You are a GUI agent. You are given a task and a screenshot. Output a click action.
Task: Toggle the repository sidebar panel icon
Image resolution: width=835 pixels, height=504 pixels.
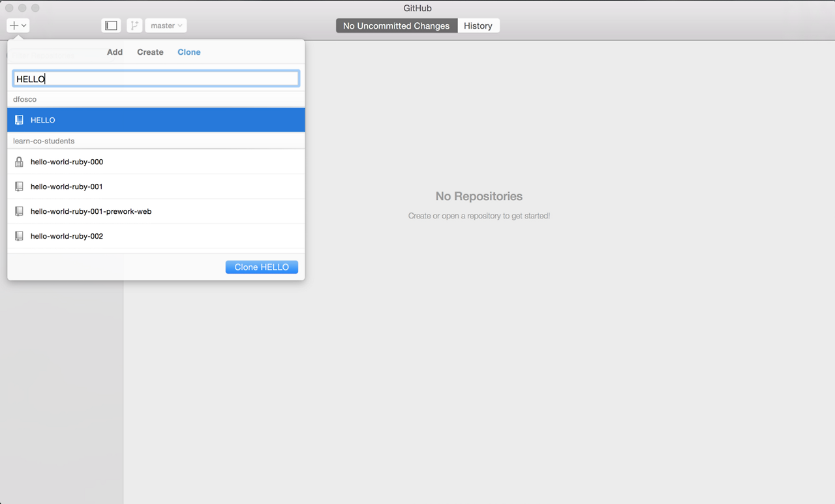[111, 25]
